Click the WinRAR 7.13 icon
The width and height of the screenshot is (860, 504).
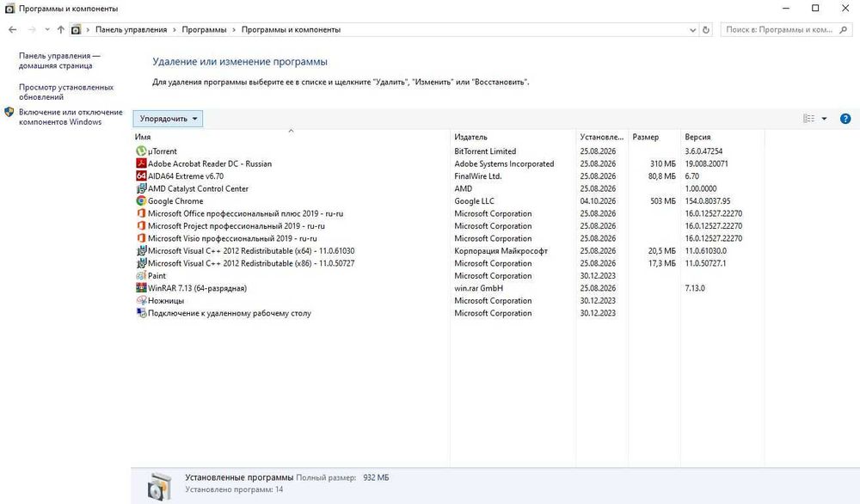click(x=141, y=288)
